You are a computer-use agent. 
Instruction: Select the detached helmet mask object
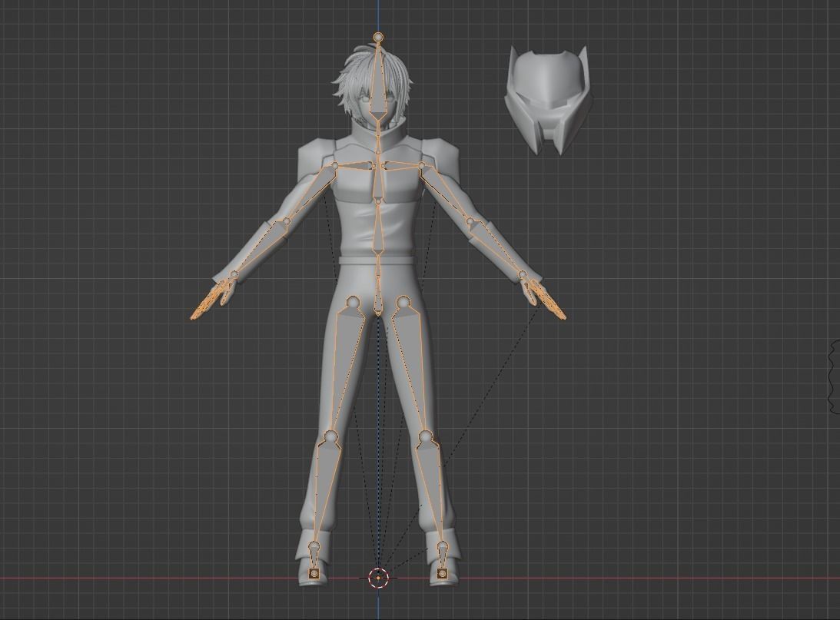pyautogui.click(x=549, y=99)
